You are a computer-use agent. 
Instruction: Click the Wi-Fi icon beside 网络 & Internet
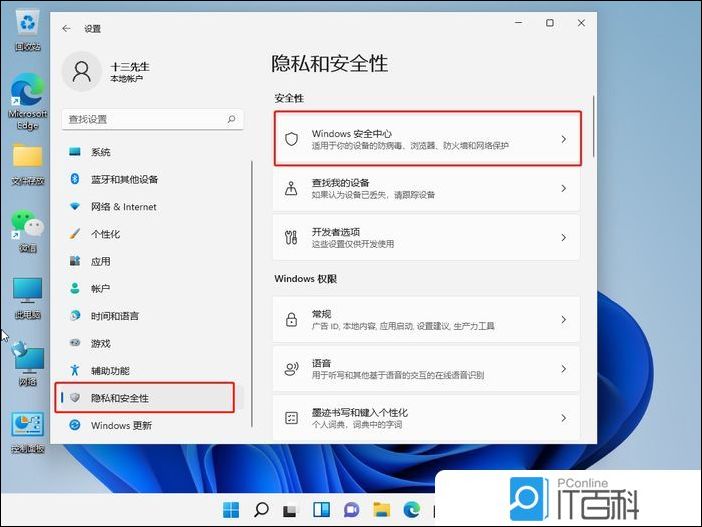75,207
